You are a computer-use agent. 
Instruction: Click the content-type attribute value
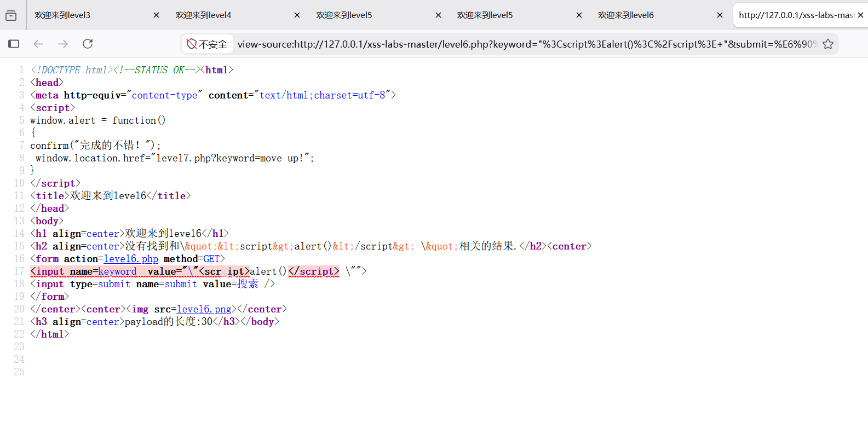click(x=164, y=95)
